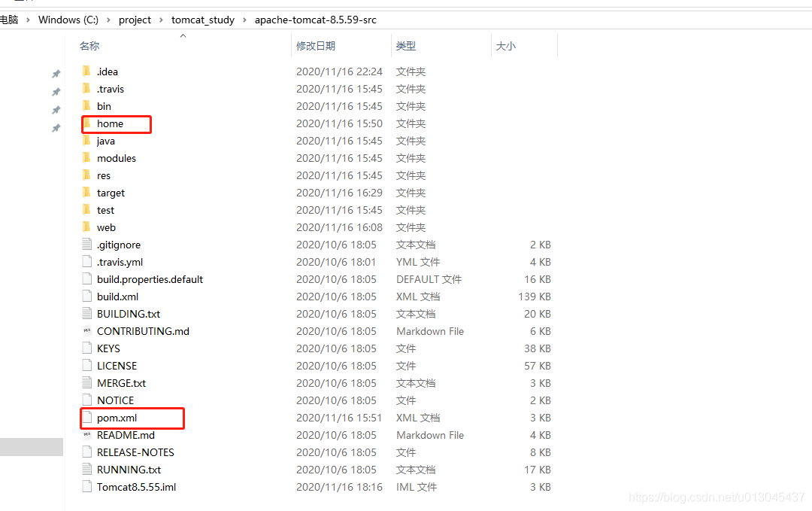Navigate to the project breadcrumb segment
The image size is (812, 511).
(135, 20)
